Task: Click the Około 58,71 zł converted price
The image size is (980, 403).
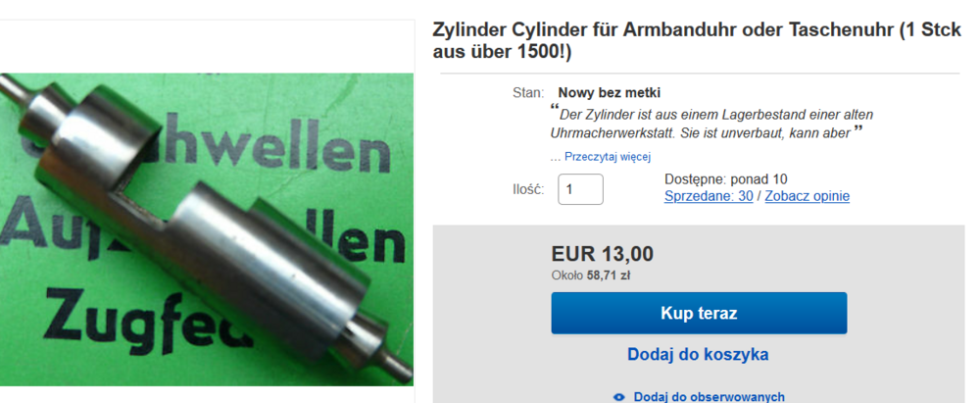Action: [591, 275]
